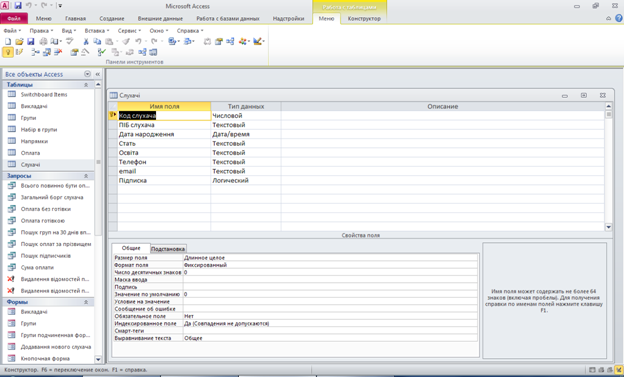Select the Оплата table
Viewport: 624px width, 377px height.
point(30,153)
